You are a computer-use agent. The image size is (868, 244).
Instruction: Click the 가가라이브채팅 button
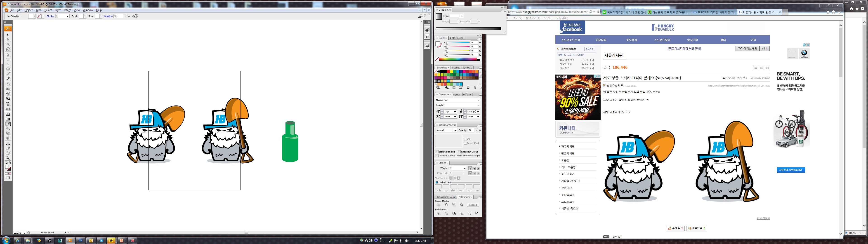pyautogui.click(x=747, y=49)
